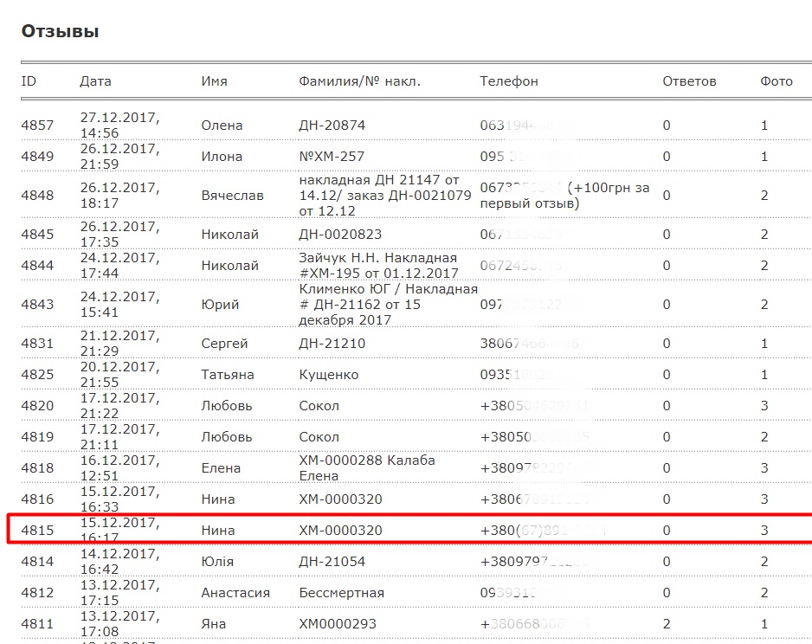Click the "Телефон" column header
The width and height of the screenshot is (812, 644).
(x=509, y=81)
